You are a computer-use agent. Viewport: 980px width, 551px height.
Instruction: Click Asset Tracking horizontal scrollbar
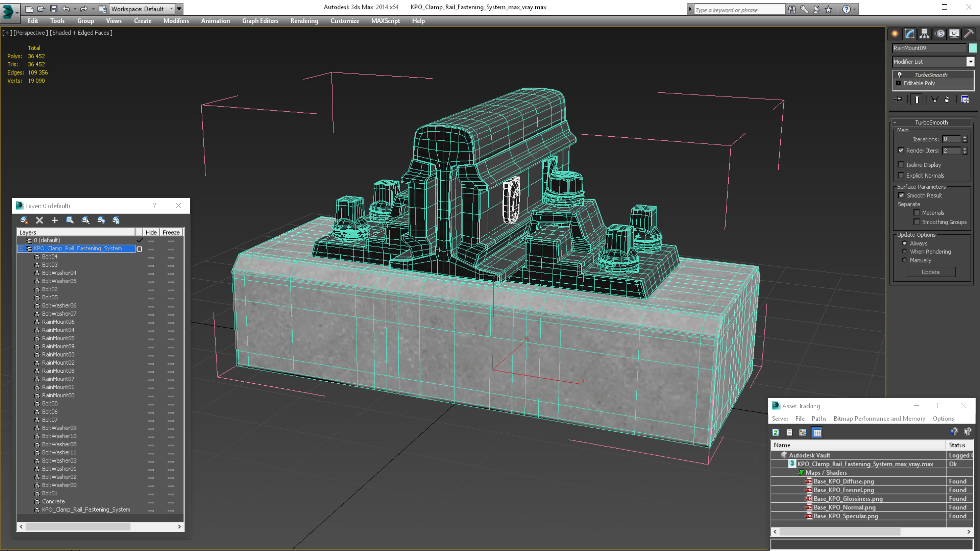click(x=872, y=532)
